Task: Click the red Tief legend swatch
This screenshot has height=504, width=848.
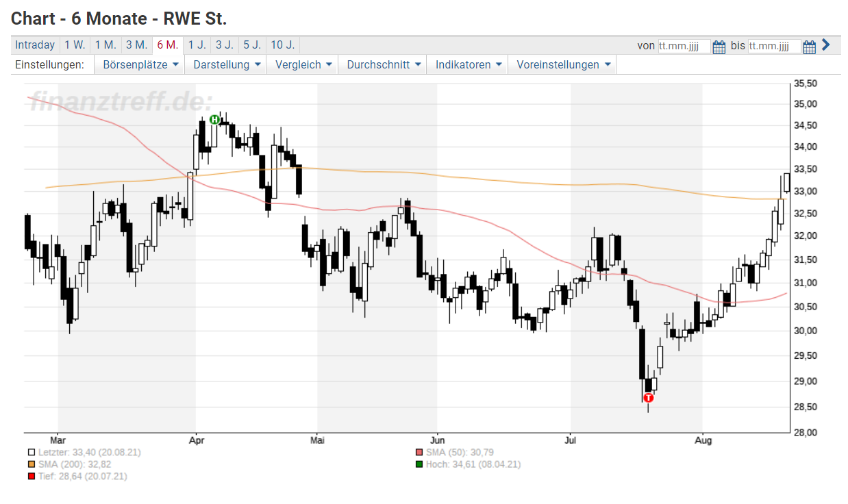Action: coord(32,476)
